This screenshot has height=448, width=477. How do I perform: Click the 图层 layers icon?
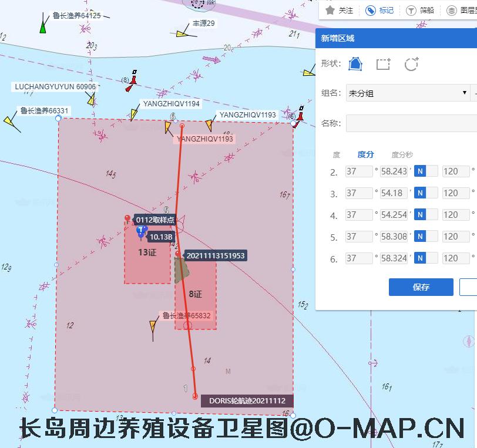[451, 10]
